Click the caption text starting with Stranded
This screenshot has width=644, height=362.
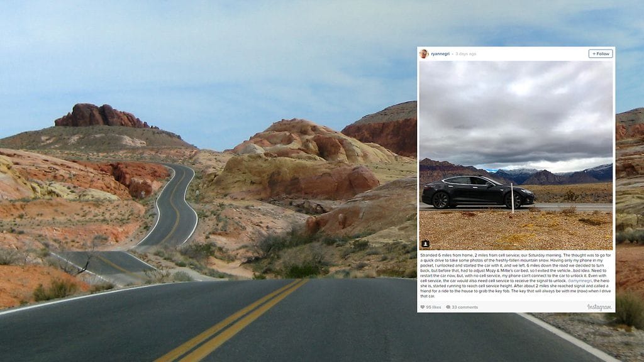pyautogui.click(x=516, y=275)
